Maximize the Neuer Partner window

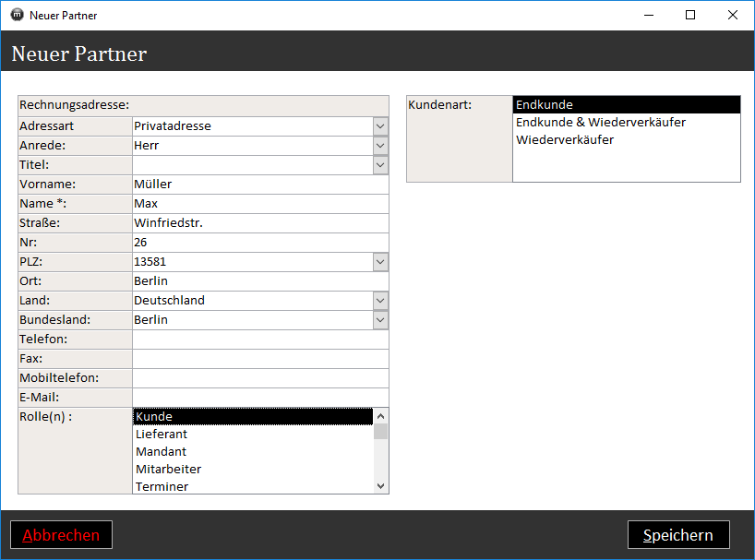[690, 15]
